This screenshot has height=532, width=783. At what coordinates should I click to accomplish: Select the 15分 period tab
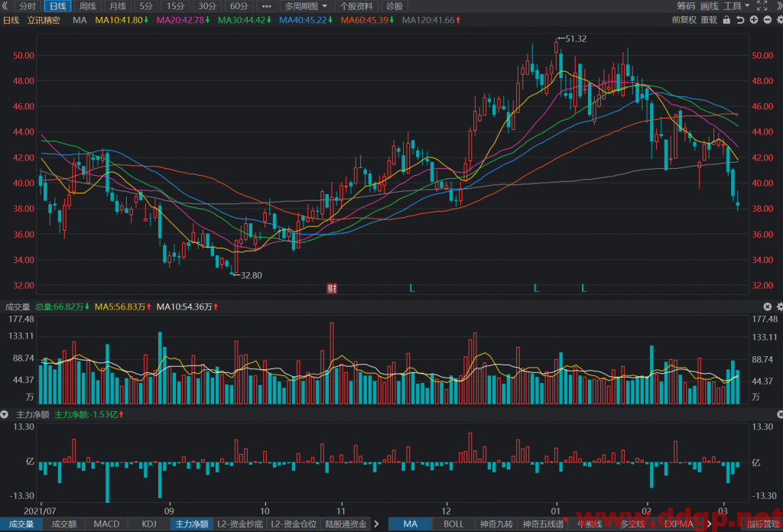click(175, 6)
